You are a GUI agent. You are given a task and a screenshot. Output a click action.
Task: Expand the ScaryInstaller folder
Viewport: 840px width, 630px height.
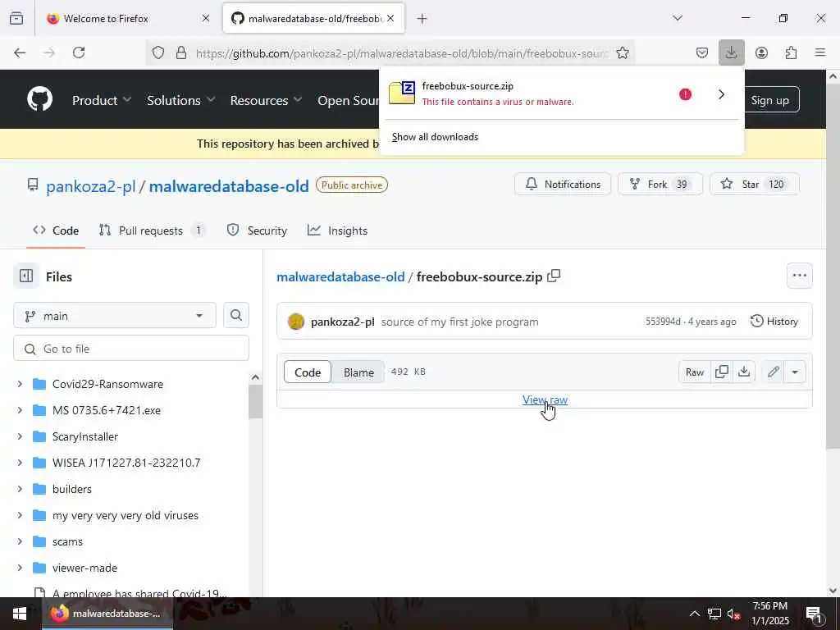(x=20, y=436)
